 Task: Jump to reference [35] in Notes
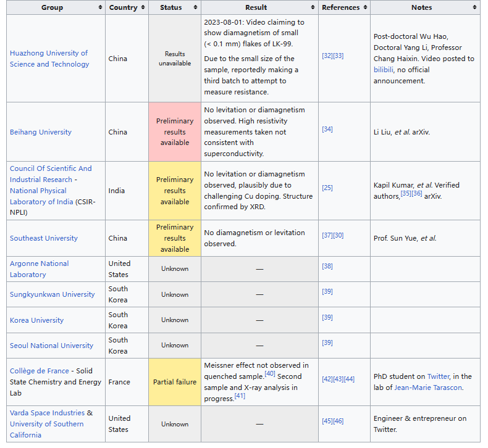pos(406,193)
